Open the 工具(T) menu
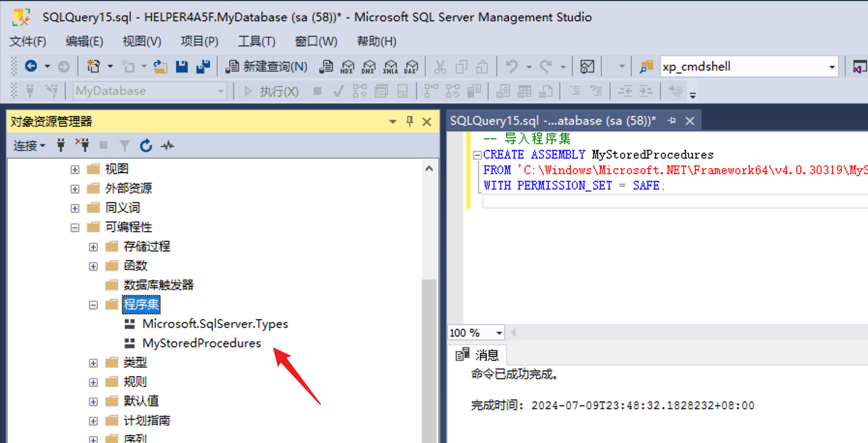 [x=256, y=42]
